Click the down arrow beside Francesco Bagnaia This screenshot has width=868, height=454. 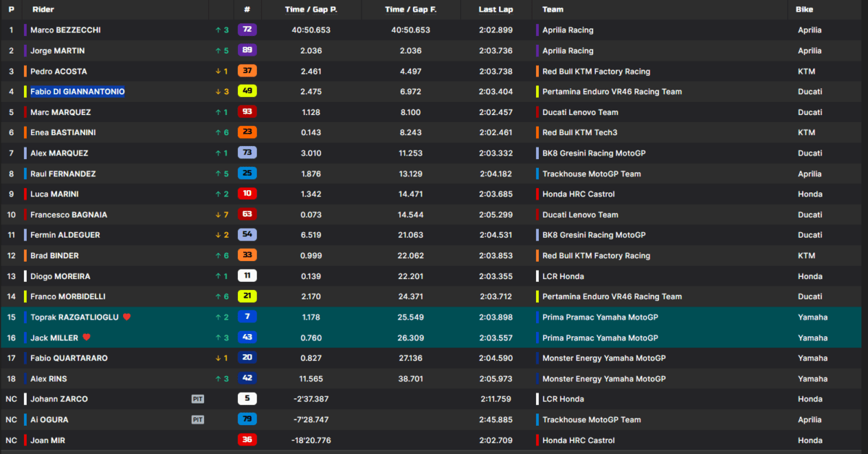218,215
